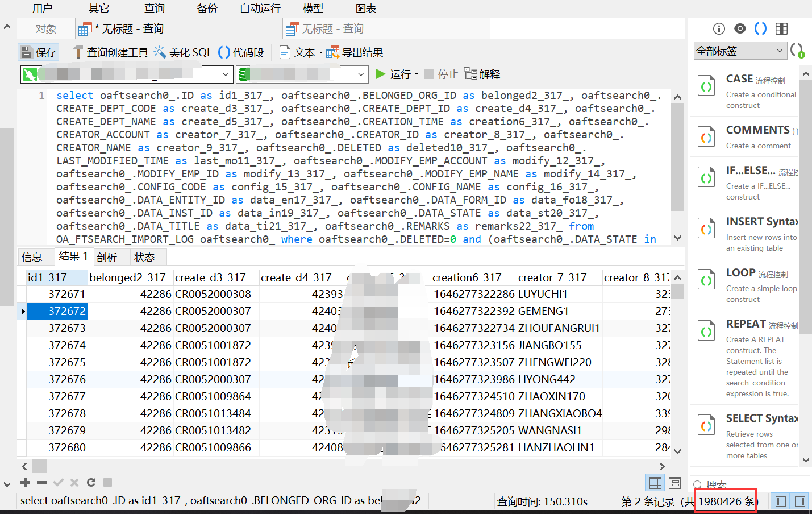The image size is (812, 514).
Task: Run the query with the green play icon
Action: pyautogui.click(x=381, y=74)
